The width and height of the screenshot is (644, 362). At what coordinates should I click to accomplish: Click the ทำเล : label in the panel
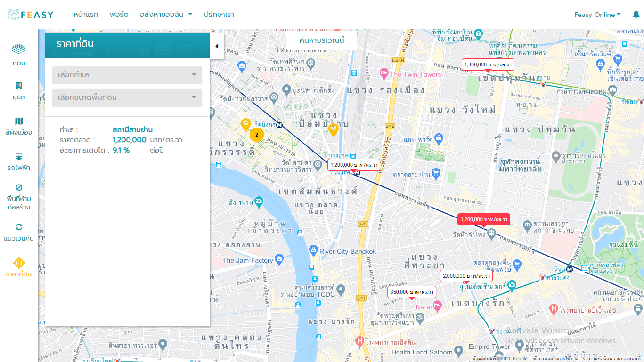pos(69,129)
